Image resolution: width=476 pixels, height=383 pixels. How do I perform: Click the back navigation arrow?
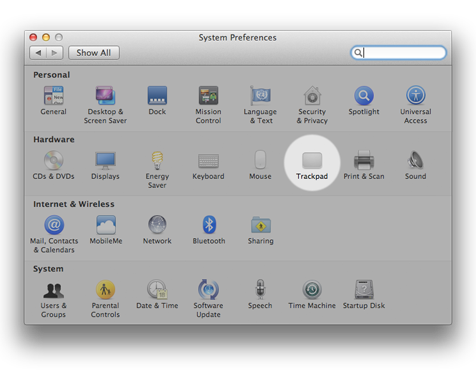[38, 53]
